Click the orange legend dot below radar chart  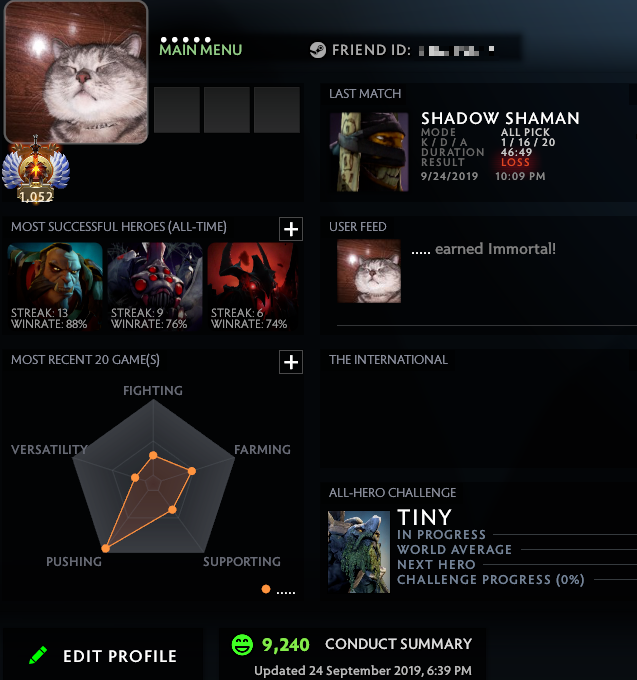coord(266,589)
